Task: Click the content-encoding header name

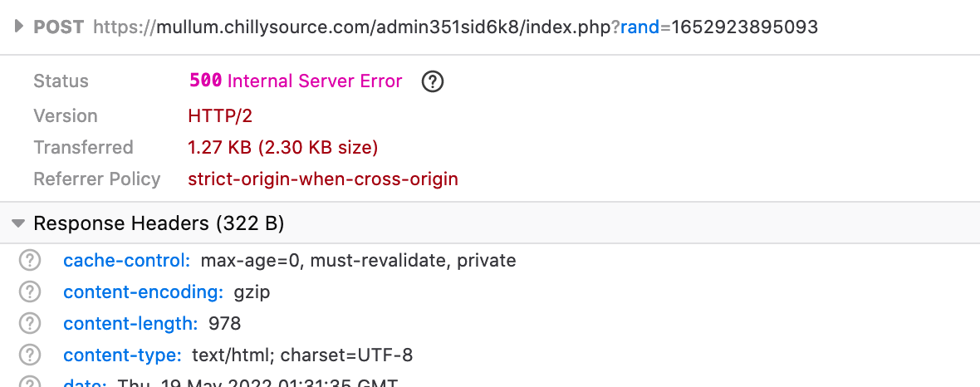Action: (143, 292)
